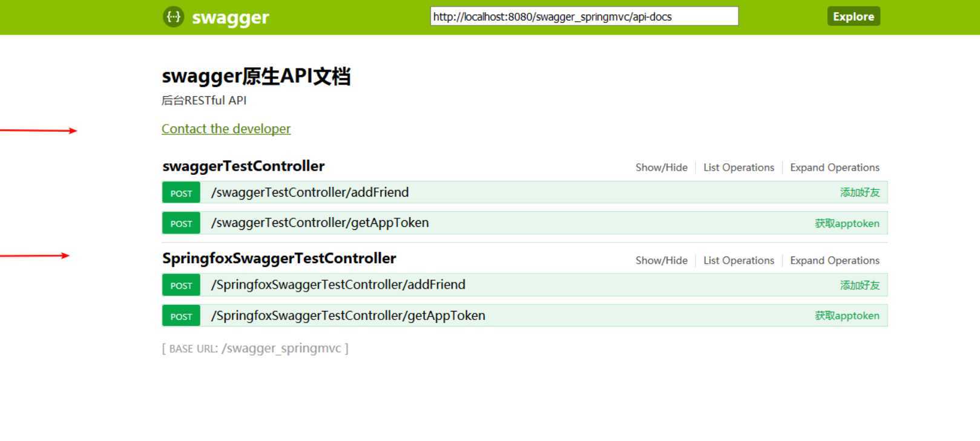Expand the /swaggerTestController/getAppToken endpoint path

coord(320,223)
